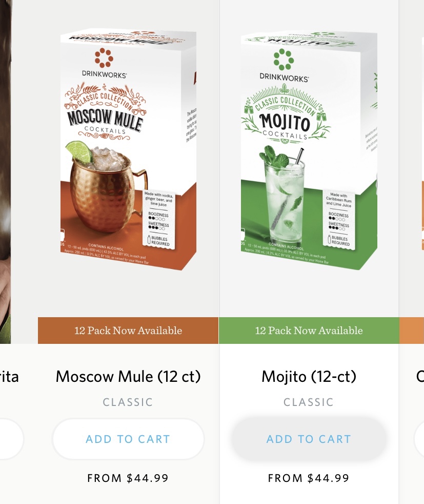Click the green 12 Pack Now Available banner
This screenshot has width=424, height=504.
coord(309,331)
